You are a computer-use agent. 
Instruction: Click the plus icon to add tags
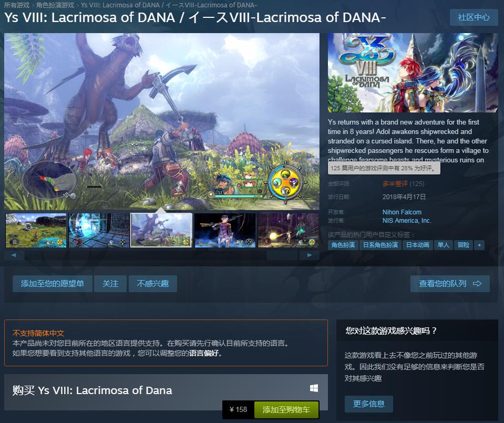(479, 245)
